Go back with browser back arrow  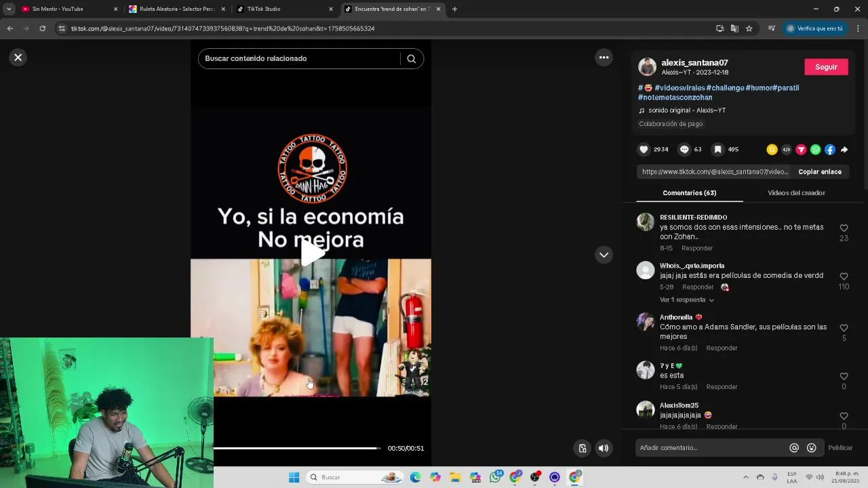pyautogui.click(x=9, y=28)
